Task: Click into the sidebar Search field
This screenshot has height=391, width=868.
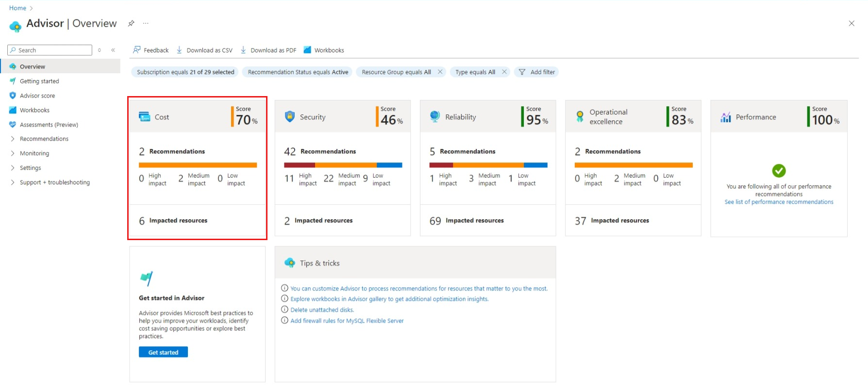Action: point(50,50)
